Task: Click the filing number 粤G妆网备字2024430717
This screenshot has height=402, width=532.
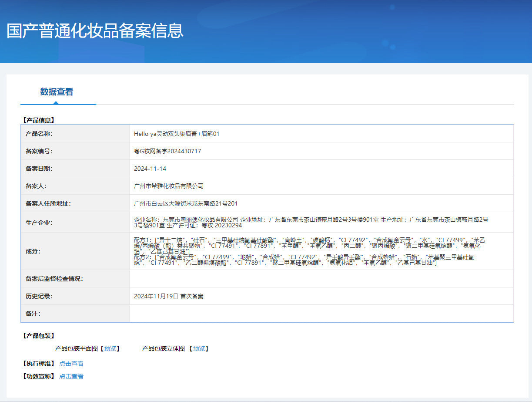Action: pyautogui.click(x=167, y=151)
